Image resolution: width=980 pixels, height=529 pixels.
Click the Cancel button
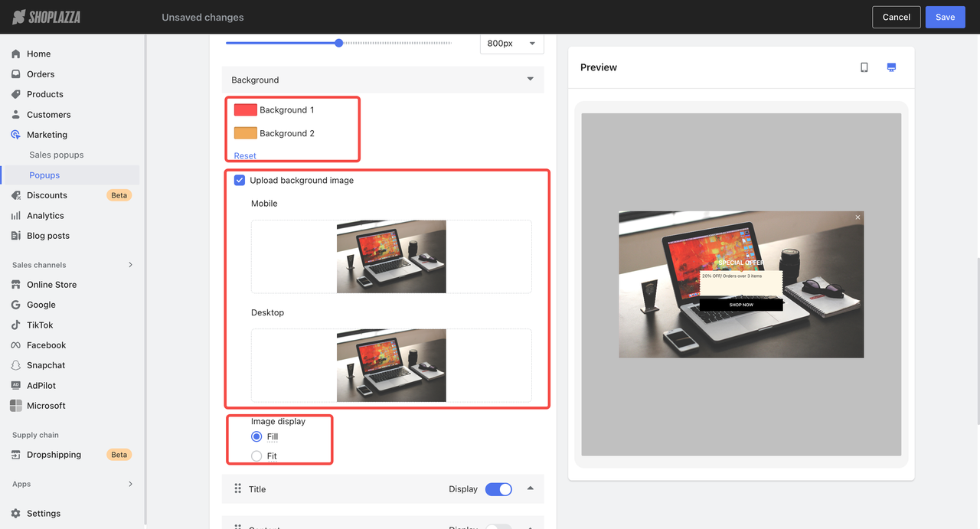point(896,17)
